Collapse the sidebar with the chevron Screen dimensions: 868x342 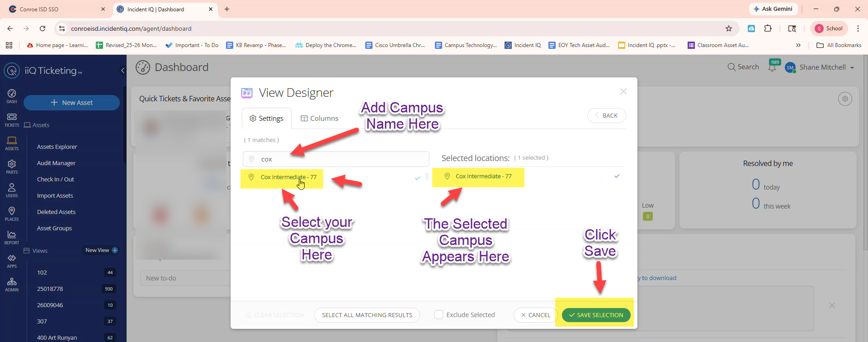pos(123,71)
